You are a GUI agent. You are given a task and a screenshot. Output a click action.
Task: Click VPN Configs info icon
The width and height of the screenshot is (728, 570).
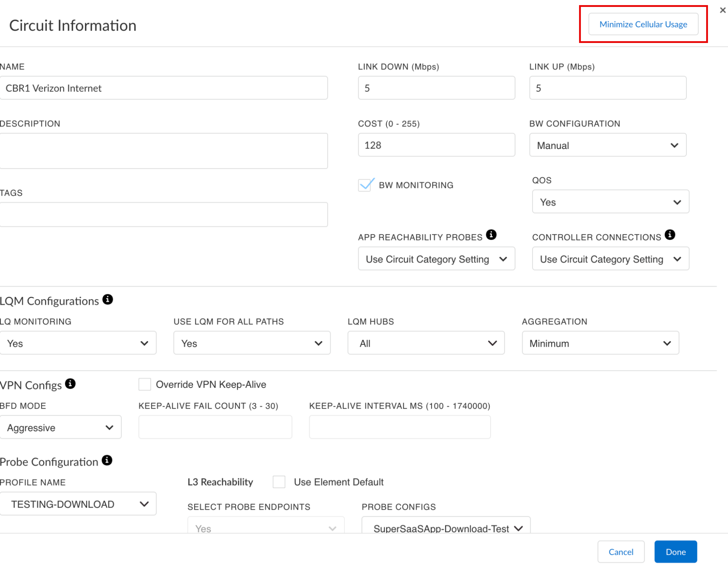[70, 384]
